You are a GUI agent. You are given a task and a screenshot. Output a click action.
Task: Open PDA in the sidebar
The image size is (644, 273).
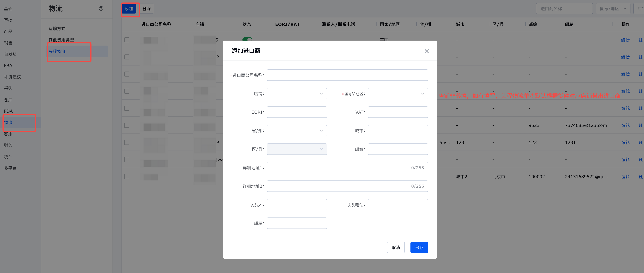[x=8, y=111]
